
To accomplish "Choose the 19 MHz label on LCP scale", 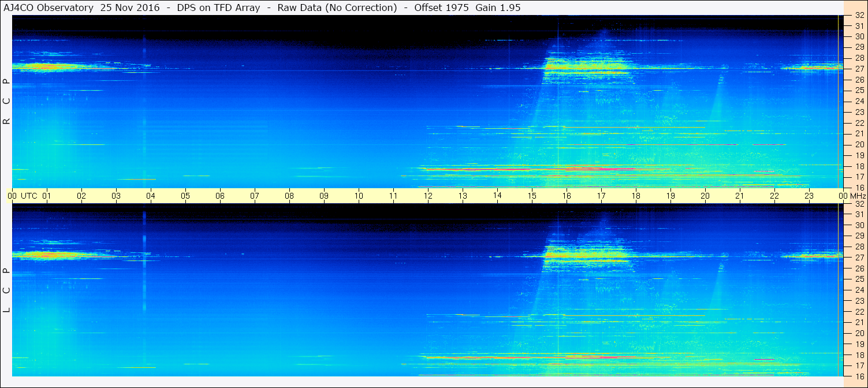I will [859, 344].
